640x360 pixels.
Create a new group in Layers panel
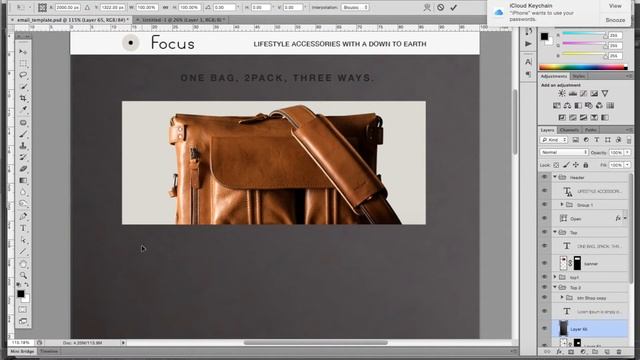point(595,351)
